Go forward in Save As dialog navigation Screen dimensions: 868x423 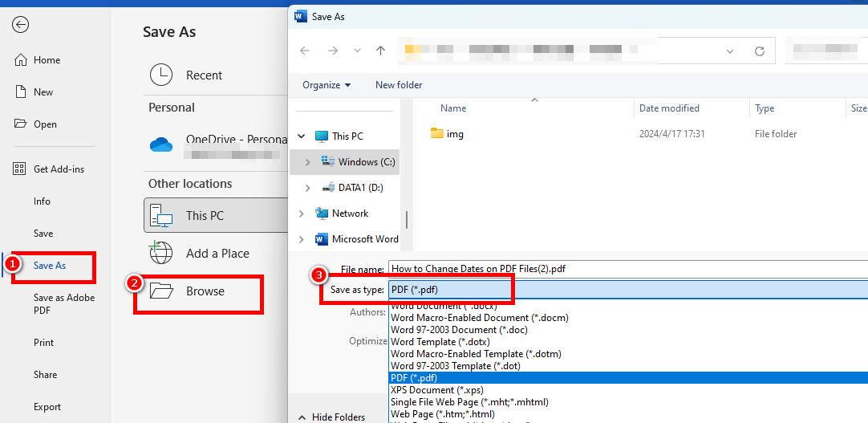333,51
